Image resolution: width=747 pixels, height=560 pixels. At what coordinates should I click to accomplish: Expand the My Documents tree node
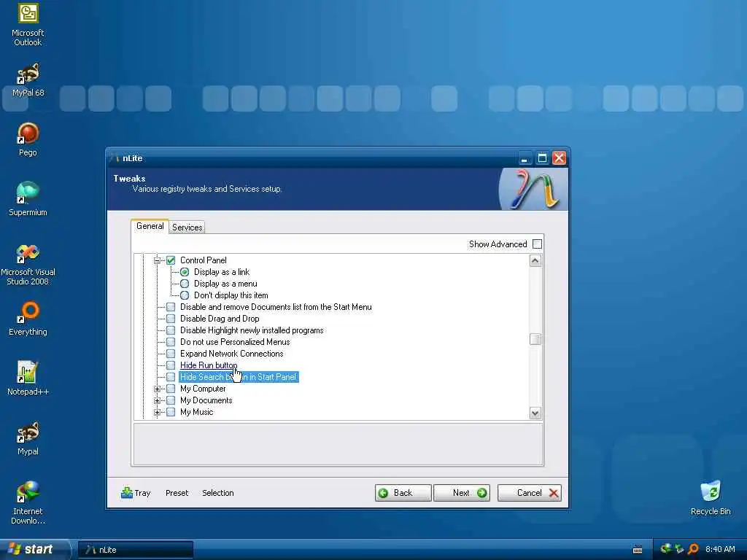click(x=158, y=400)
